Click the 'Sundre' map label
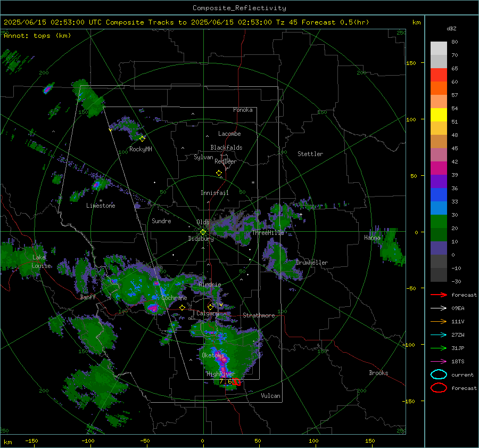Image resolution: width=479 pixels, height=448 pixels. pos(161,221)
